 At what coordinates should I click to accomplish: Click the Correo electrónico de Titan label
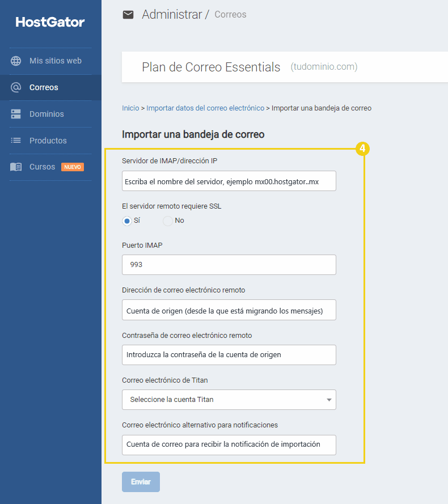coord(164,380)
